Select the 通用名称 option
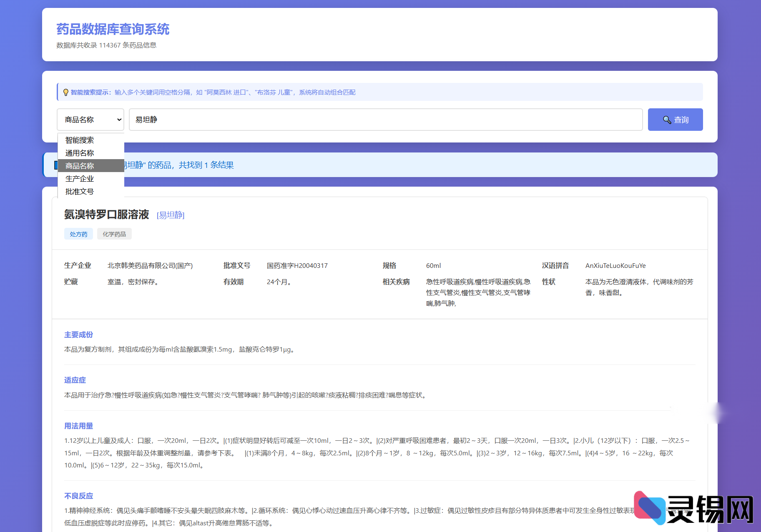 (79, 153)
